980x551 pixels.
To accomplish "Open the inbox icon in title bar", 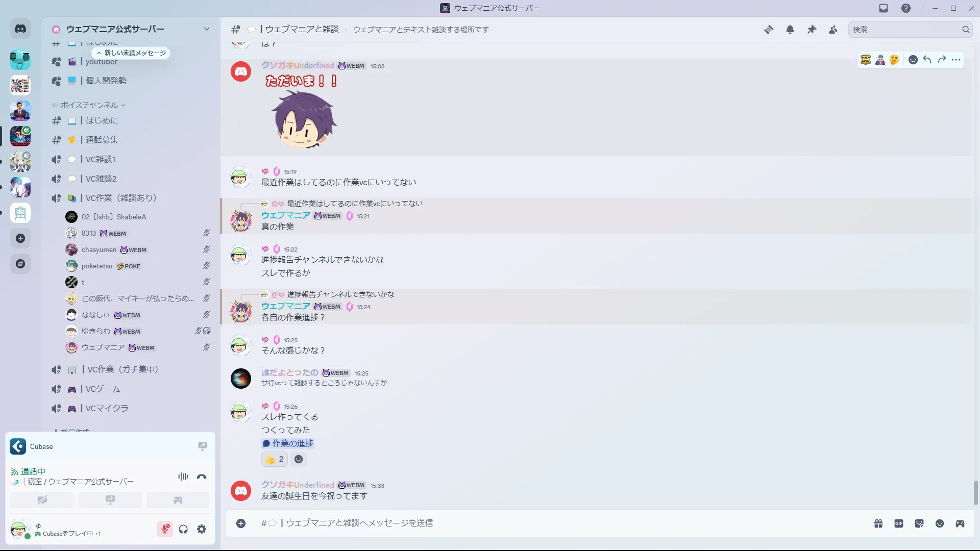I will (x=884, y=8).
